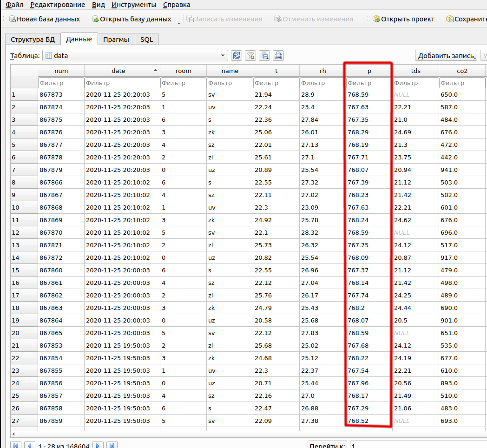The height and width of the screenshot is (448, 487).
Task: Print the current table data
Action: pyautogui.click(x=278, y=56)
